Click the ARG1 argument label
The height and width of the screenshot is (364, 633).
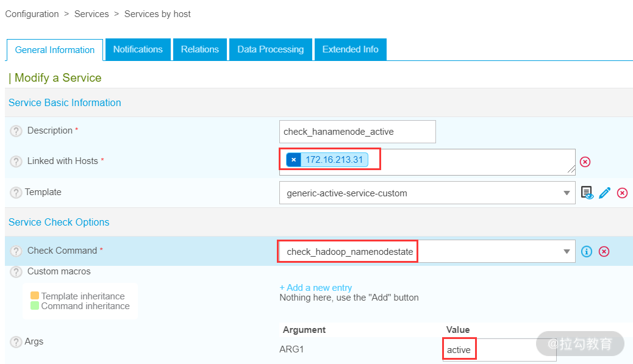tap(291, 349)
